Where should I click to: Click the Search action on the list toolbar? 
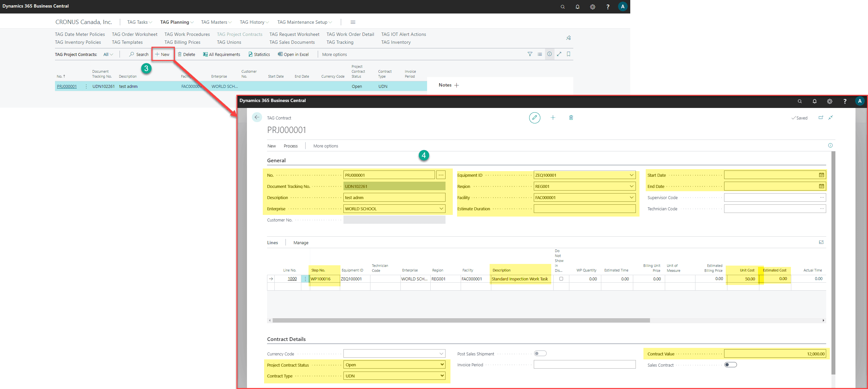click(x=139, y=55)
